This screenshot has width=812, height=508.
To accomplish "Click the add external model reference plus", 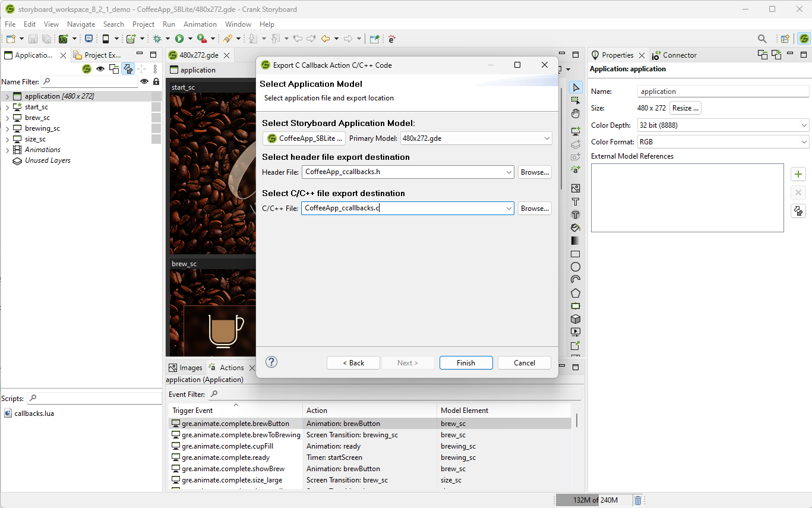I will tap(798, 174).
